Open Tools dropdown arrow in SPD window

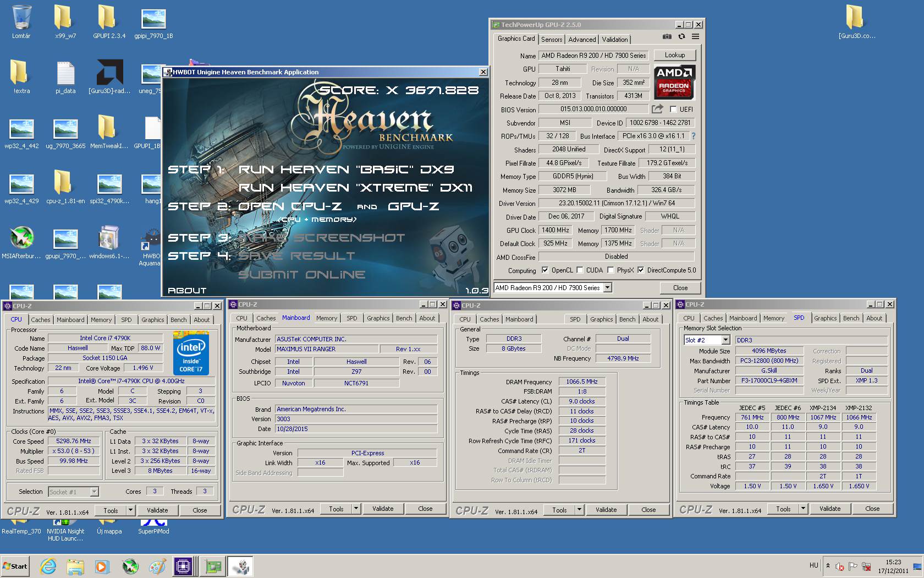click(x=803, y=509)
